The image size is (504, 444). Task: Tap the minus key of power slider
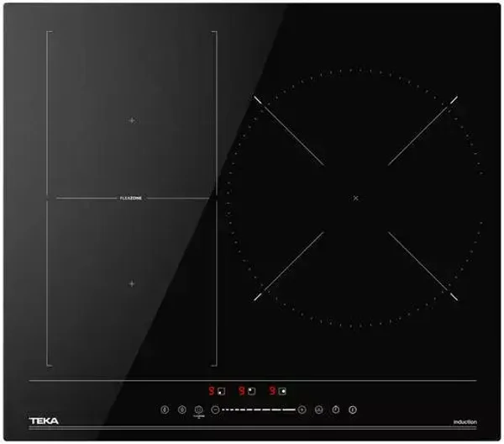pyautogui.click(x=215, y=410)
